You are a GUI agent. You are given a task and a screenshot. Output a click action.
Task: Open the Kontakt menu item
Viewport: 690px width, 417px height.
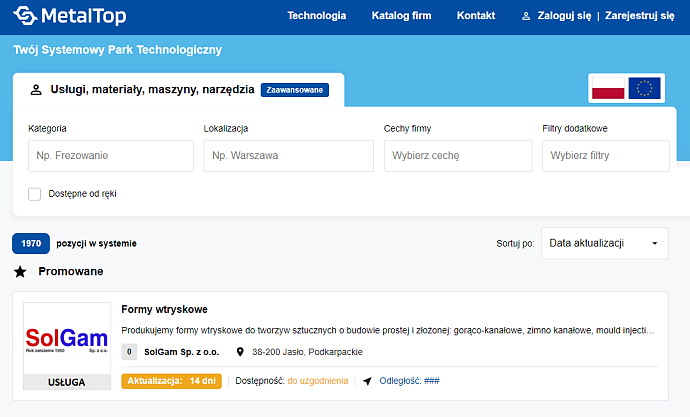click(x=476, y=16)
